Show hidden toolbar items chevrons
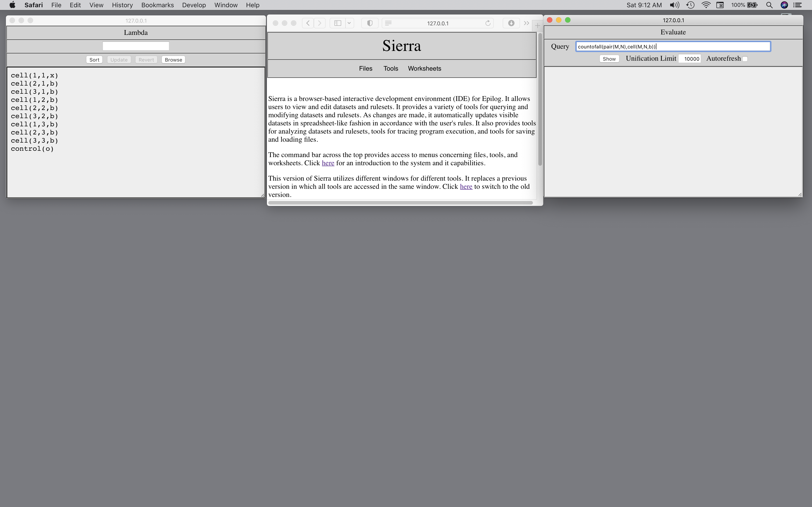The height and width of the screenshot is (507, 812). 527,23
